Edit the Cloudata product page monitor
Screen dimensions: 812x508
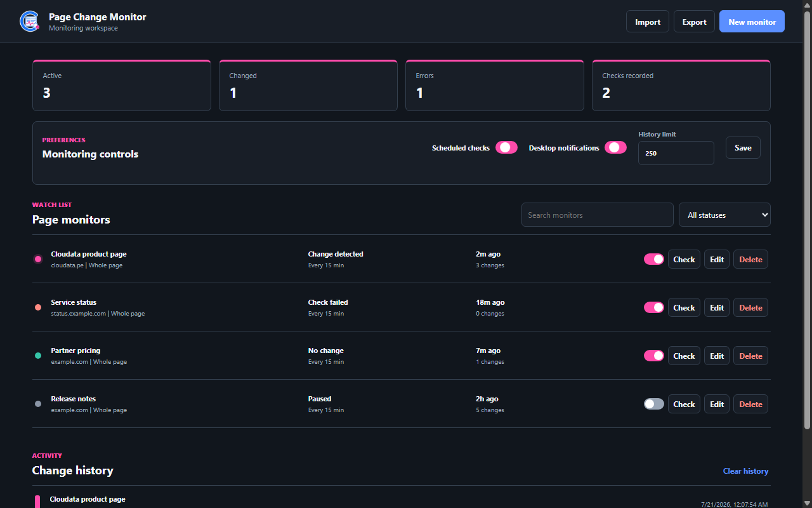717,259
